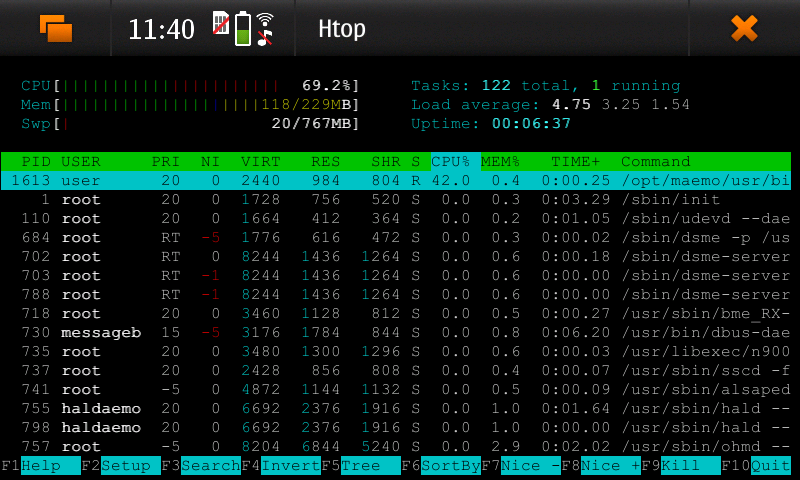This screenshot has height=480, width=800.
Task: Sort by the RES column header
Action: [326, 162]
